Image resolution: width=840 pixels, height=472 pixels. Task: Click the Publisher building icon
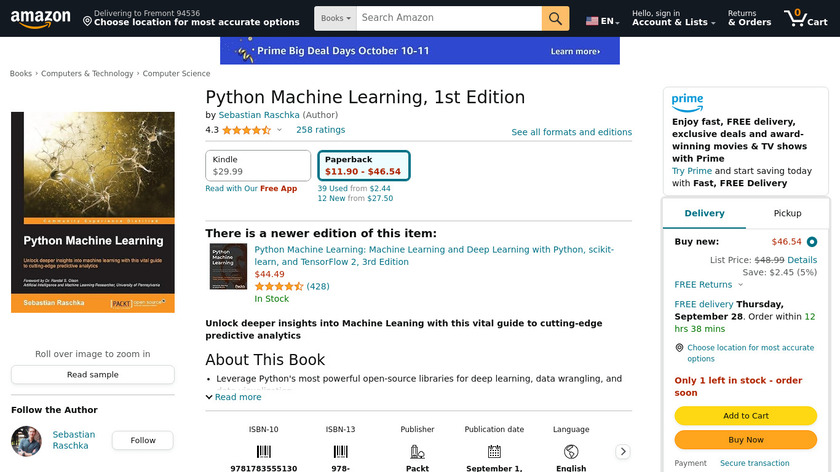coord(417,452)
